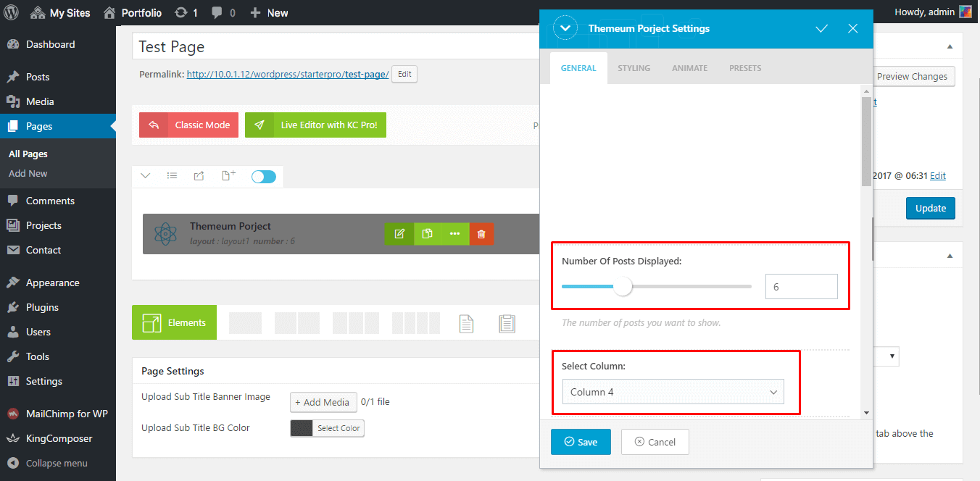Toggle the blue builder switch
Viewport: 980px width, 481px height.
(x=264, y=177)
